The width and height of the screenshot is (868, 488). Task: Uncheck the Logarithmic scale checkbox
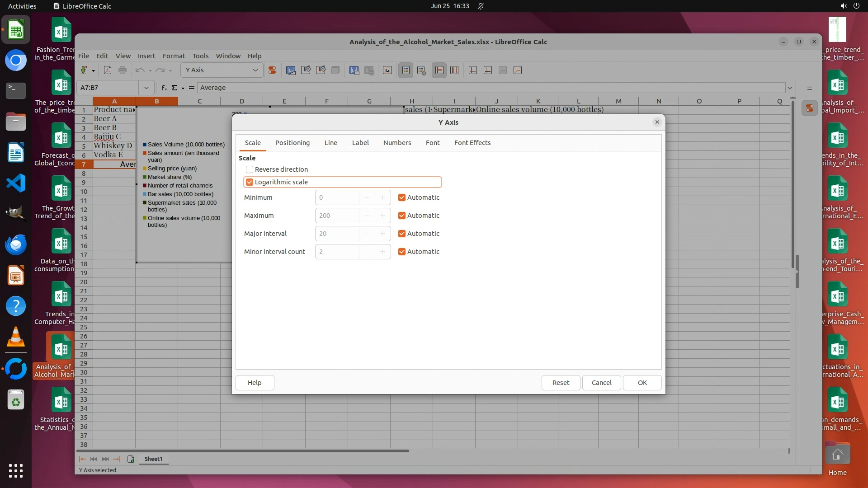[250, 182]
